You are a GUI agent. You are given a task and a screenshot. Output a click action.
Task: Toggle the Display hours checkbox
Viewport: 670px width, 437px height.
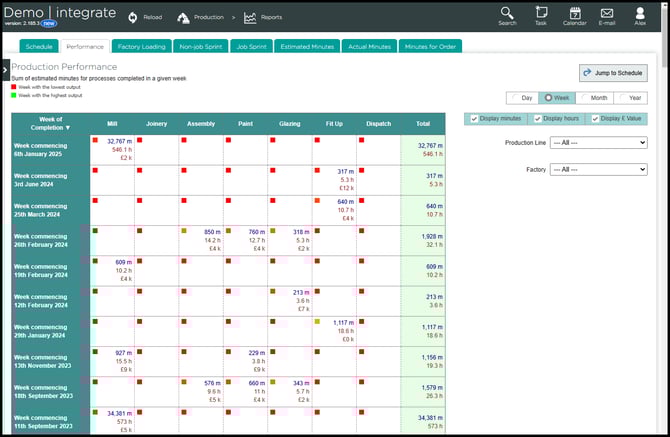[x=538, y=119]
